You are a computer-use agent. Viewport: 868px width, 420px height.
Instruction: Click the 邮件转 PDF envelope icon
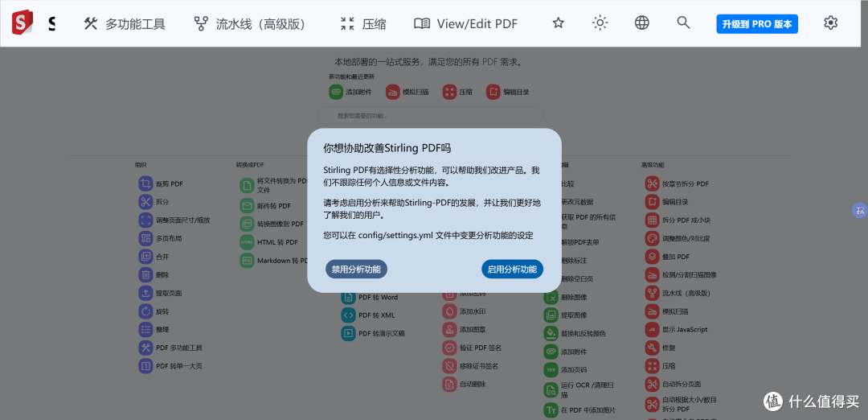point(247,206)
